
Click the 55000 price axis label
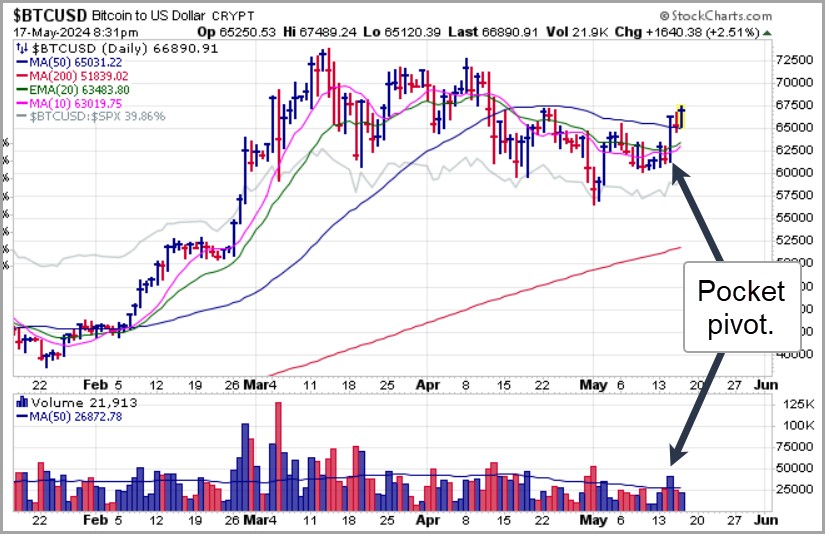(794, 217)
